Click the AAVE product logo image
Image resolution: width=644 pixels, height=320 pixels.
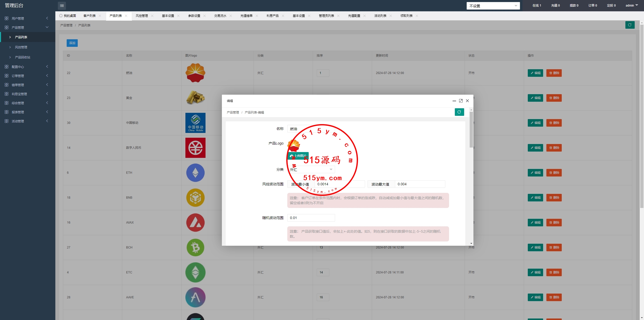195,297
